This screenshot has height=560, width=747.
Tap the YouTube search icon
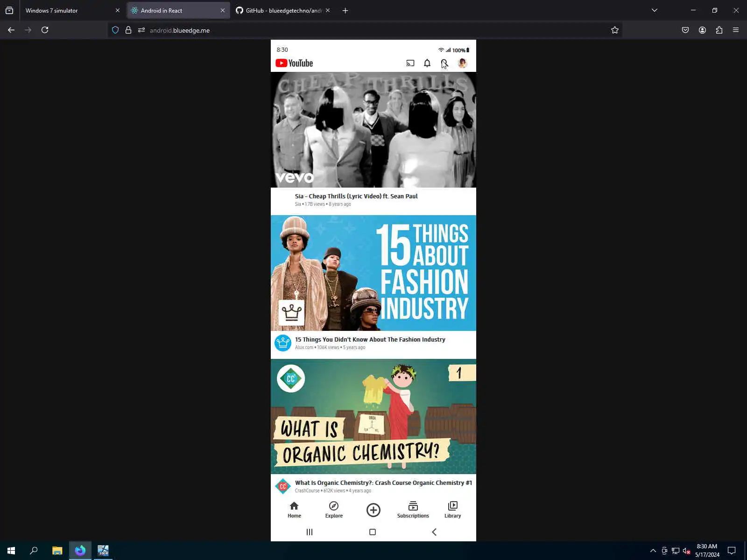coord(444,63)
